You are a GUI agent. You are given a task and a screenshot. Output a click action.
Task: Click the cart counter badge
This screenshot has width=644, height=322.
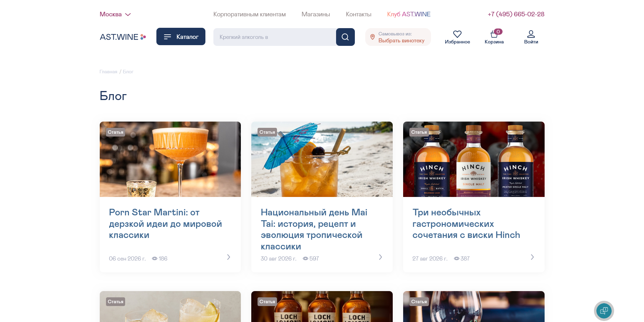498,32
